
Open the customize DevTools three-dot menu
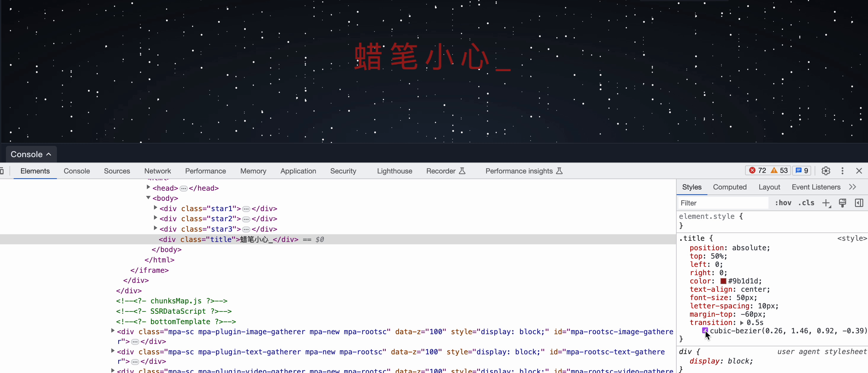click(843, 171)
